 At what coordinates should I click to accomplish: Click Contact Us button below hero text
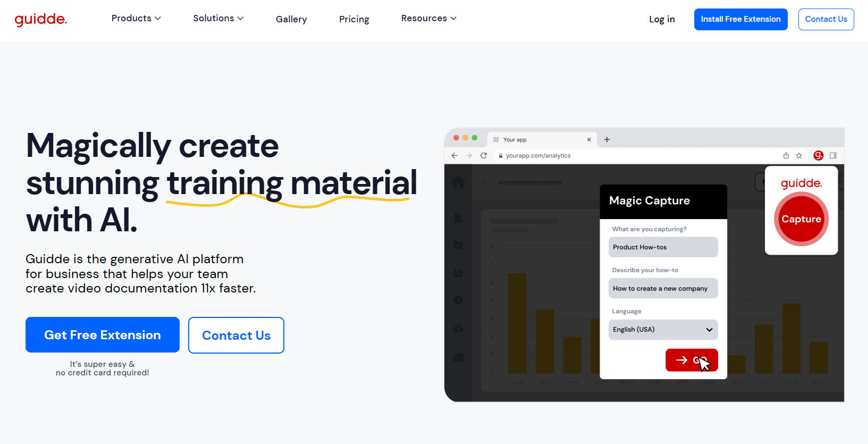pyautogui.click(x=236, y=335)
